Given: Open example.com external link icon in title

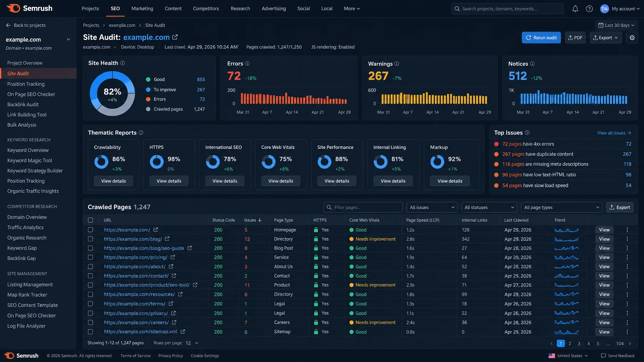Looking at the screenshot, I should tap(175, 37).
